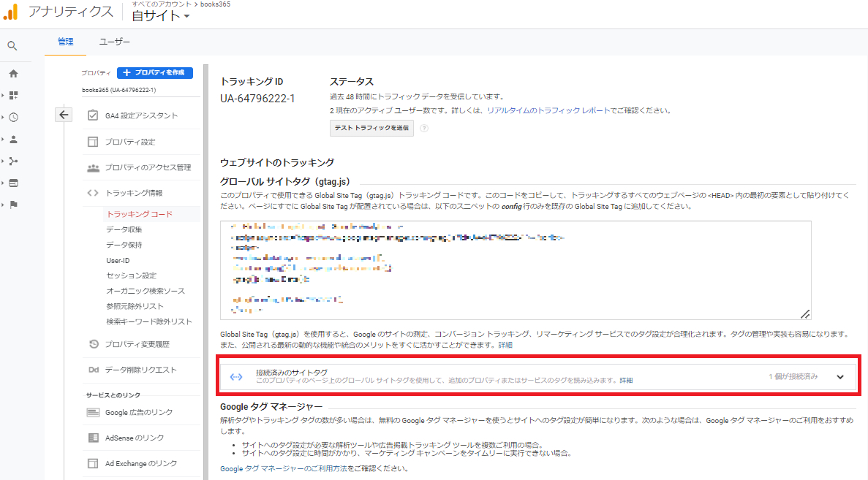Open オーガニック検索ソース
This screenshot has height=480, width=868.
tap(146, 291)
